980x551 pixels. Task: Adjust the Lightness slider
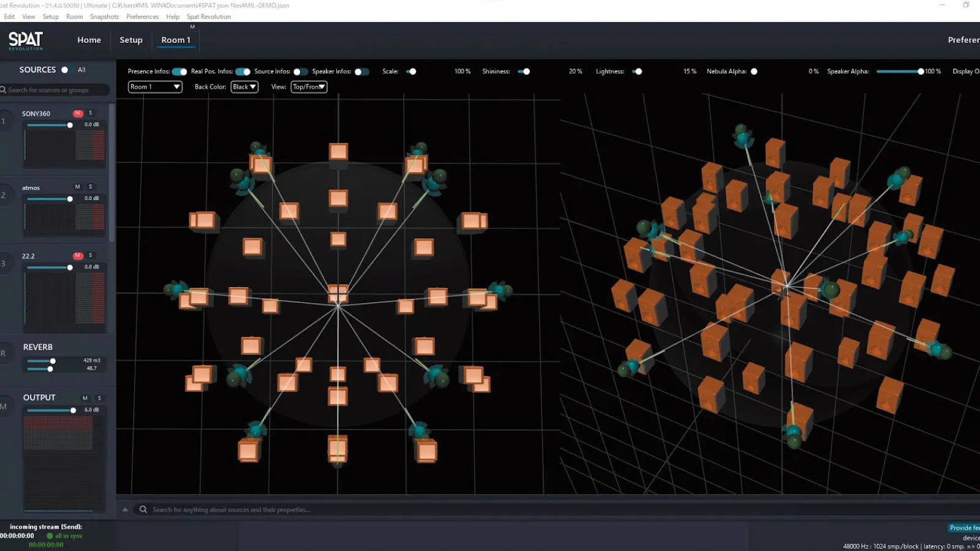tap(637, 72)
